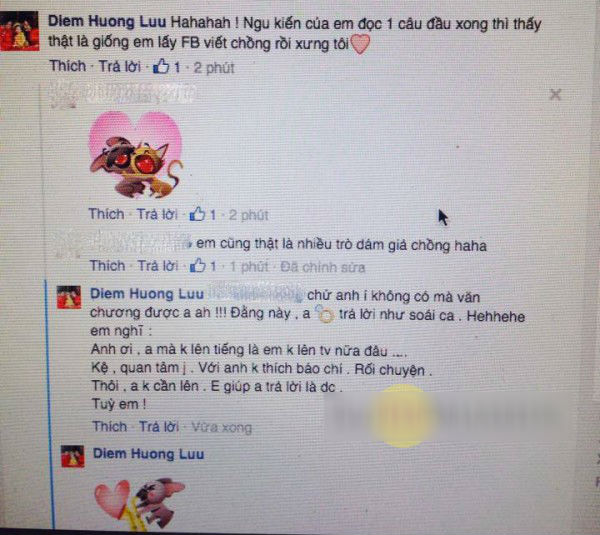The width and height of the screenshot is (600, 535).
Task: Click Thích under the cat sticker comment
Action: 106,214
